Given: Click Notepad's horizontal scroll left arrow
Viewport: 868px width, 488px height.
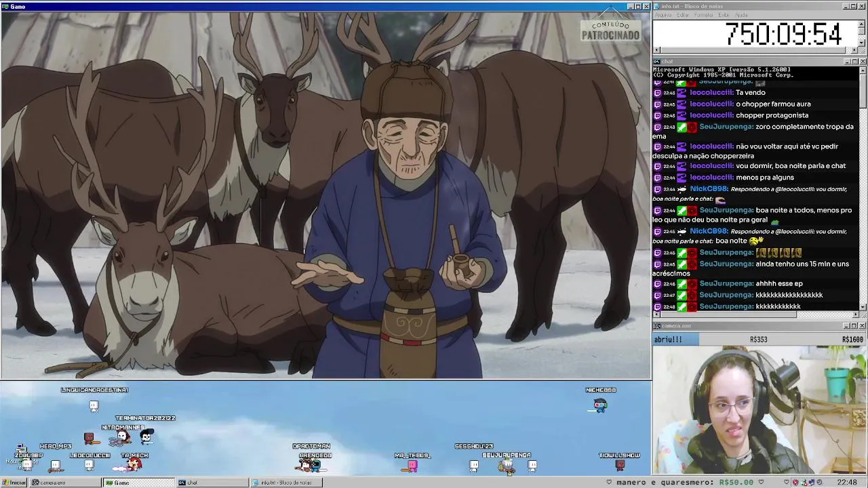Looking at the screenshot, I should [656, 50].
